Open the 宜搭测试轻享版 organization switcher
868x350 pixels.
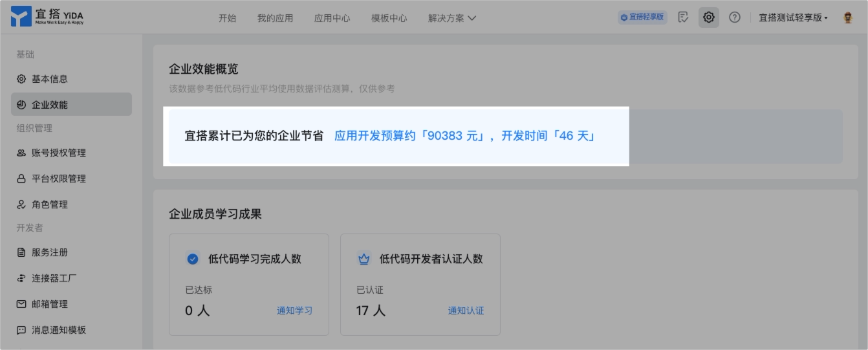[794, 17]
